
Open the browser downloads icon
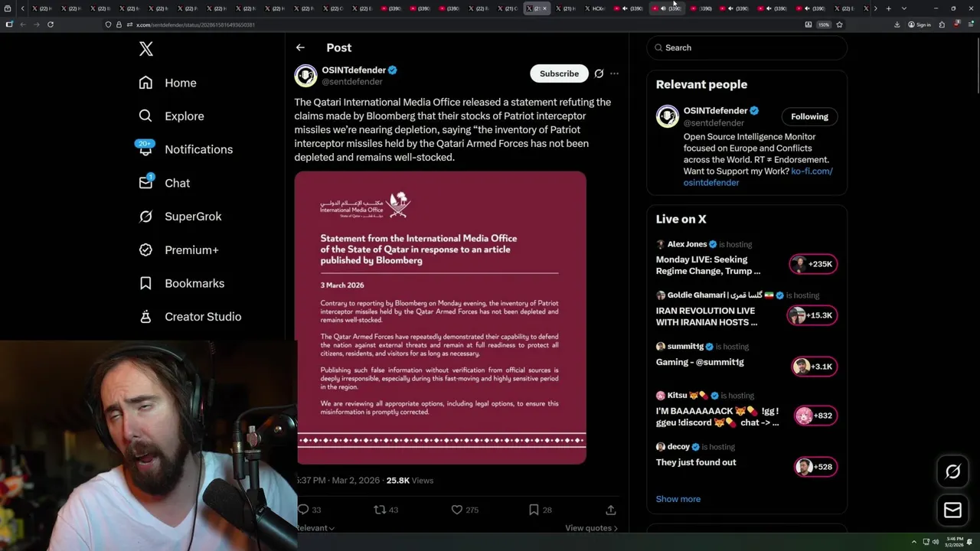coord(897,24)
